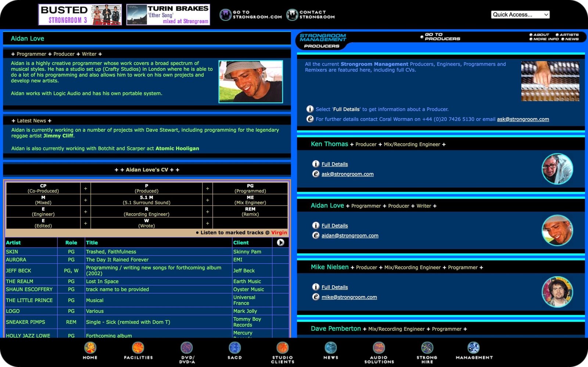Click the play icon in the CV table header

pyautogui.click(x=280, y=242)
